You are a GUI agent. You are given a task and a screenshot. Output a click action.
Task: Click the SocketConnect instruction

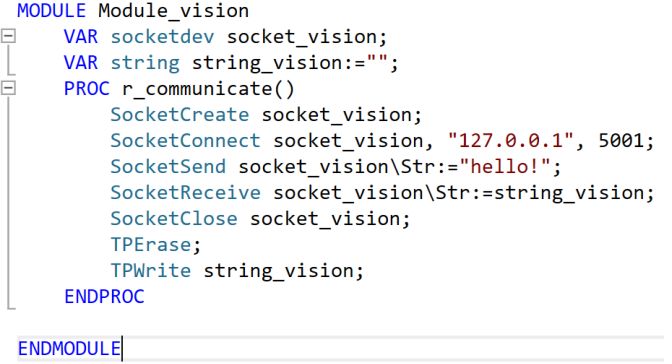tap(185, 141)
